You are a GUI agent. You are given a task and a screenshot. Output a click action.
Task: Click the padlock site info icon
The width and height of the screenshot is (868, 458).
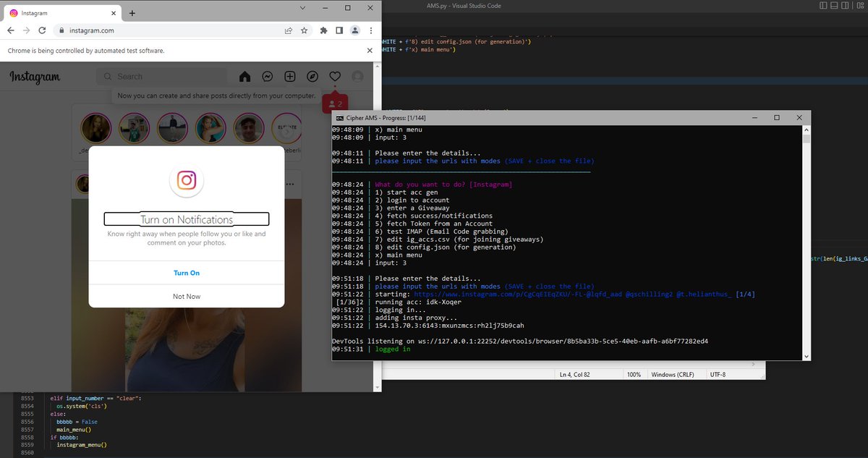(x=62, y=31)
